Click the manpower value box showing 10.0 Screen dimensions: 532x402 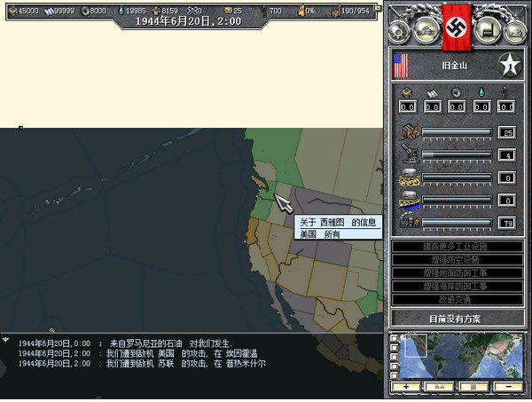click(x=505, y=107)
